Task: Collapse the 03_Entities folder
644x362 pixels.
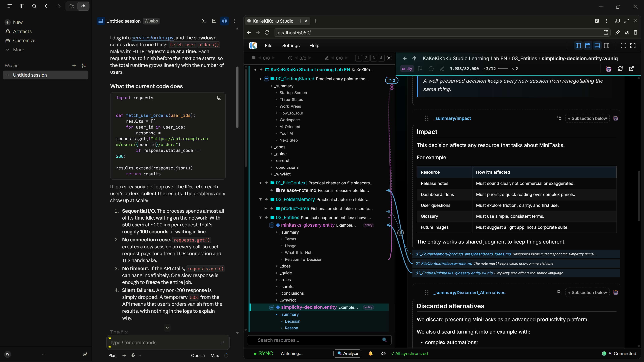Action: pos(260,218)
